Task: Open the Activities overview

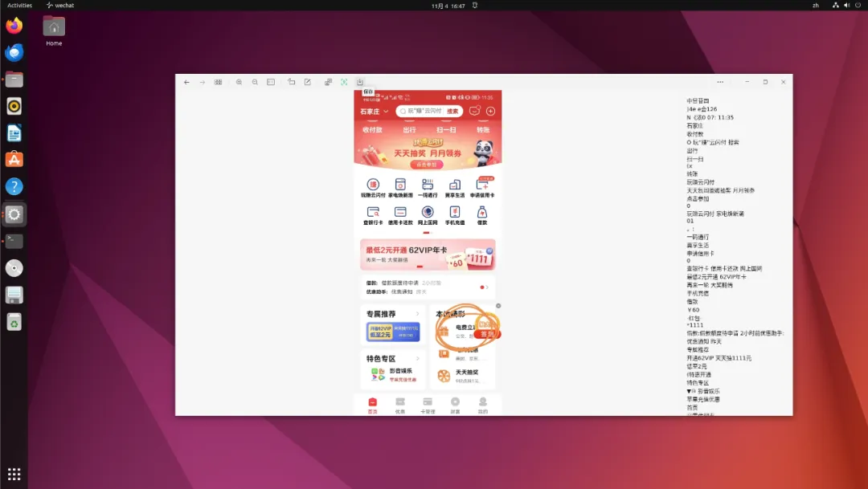Action: (19, 5)
